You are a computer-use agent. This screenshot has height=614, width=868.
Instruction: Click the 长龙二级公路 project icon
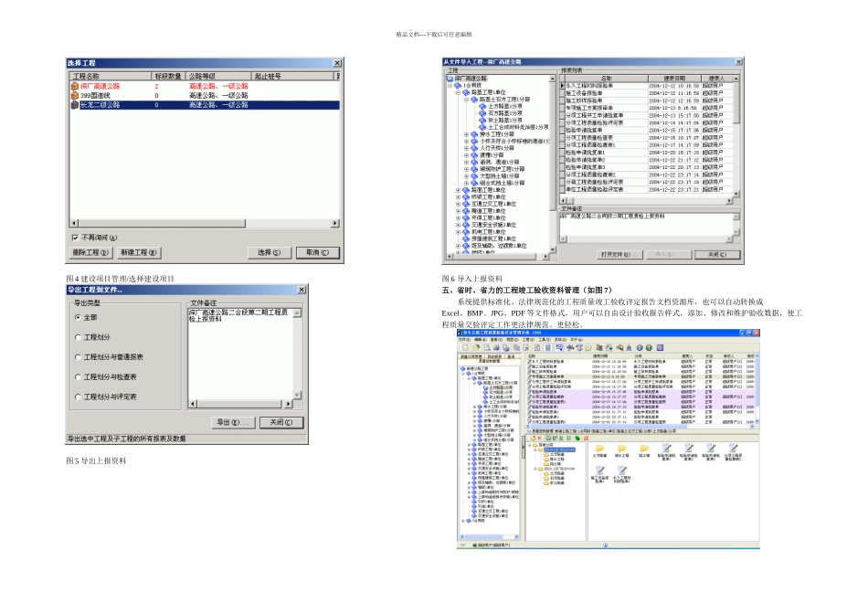click(75, 105)
